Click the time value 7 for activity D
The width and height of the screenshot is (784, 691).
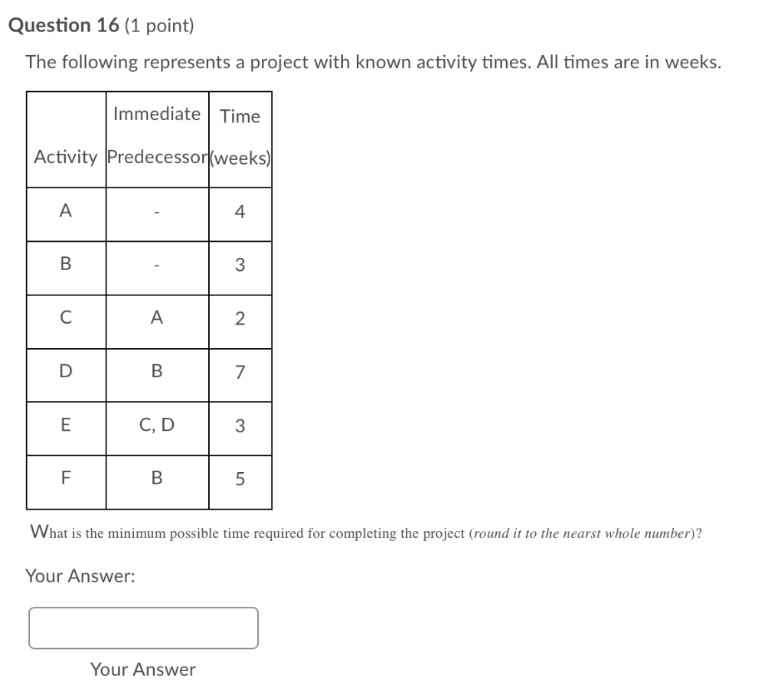(x=240, y=373)
